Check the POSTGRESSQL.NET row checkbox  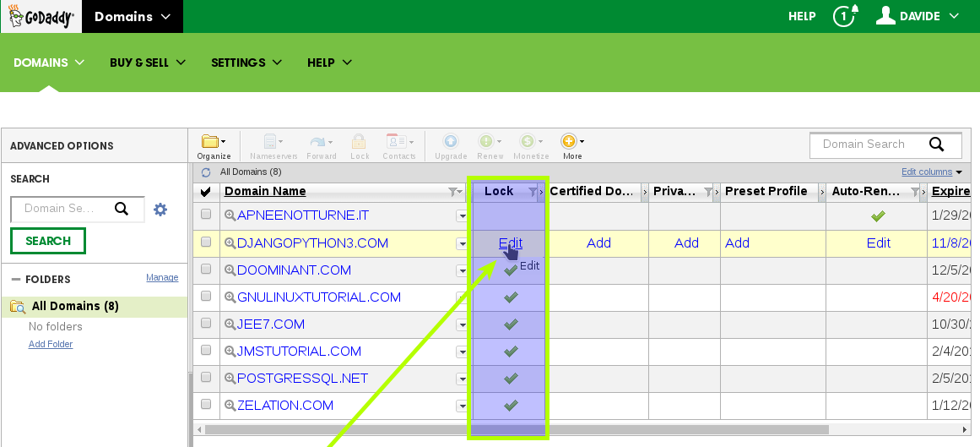[206, 377]
